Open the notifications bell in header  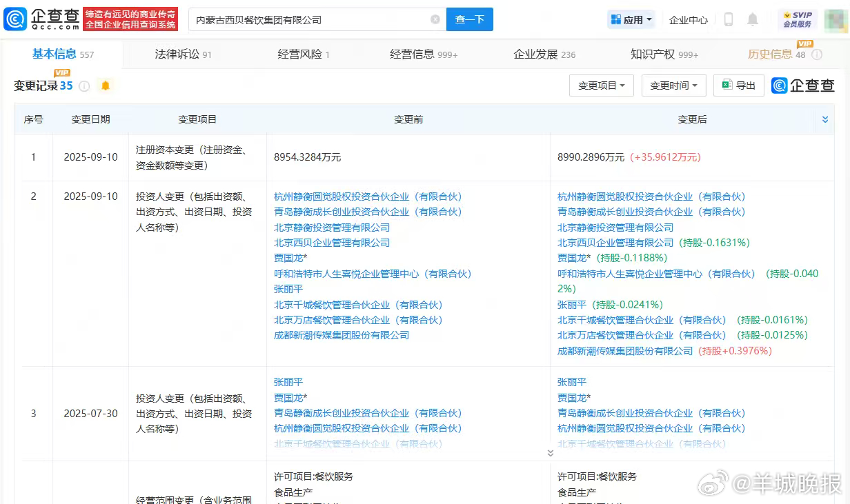tap(753, 19)
